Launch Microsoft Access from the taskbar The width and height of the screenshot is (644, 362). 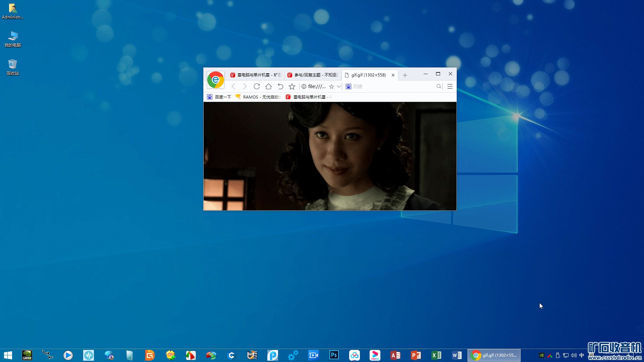click(x=395, y=355)
